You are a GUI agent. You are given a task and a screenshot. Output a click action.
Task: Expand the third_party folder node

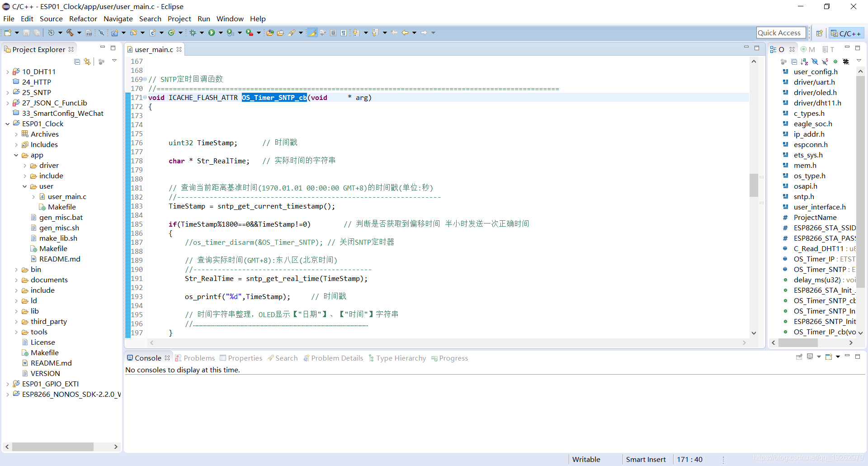pos(16,321)
